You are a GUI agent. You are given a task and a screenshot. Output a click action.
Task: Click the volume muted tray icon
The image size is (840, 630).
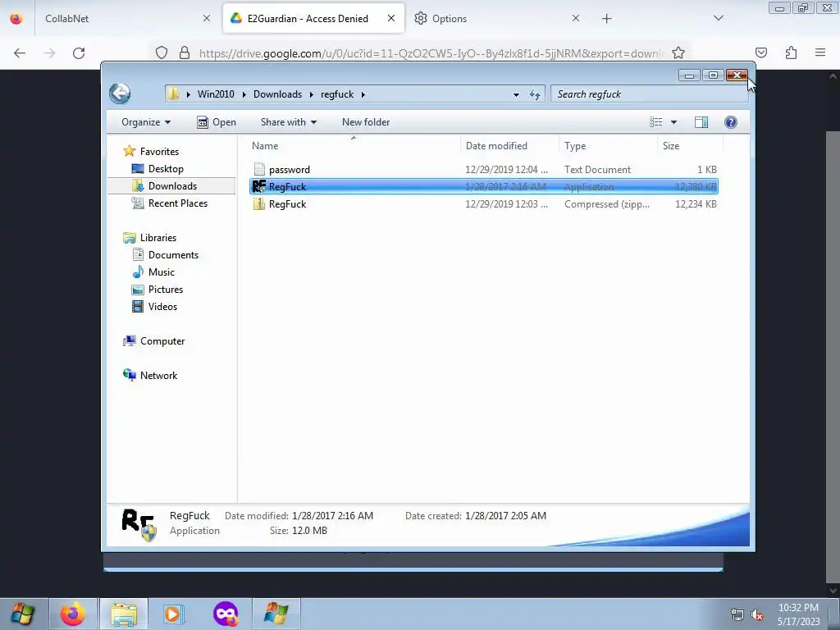(x=757, y=615)
